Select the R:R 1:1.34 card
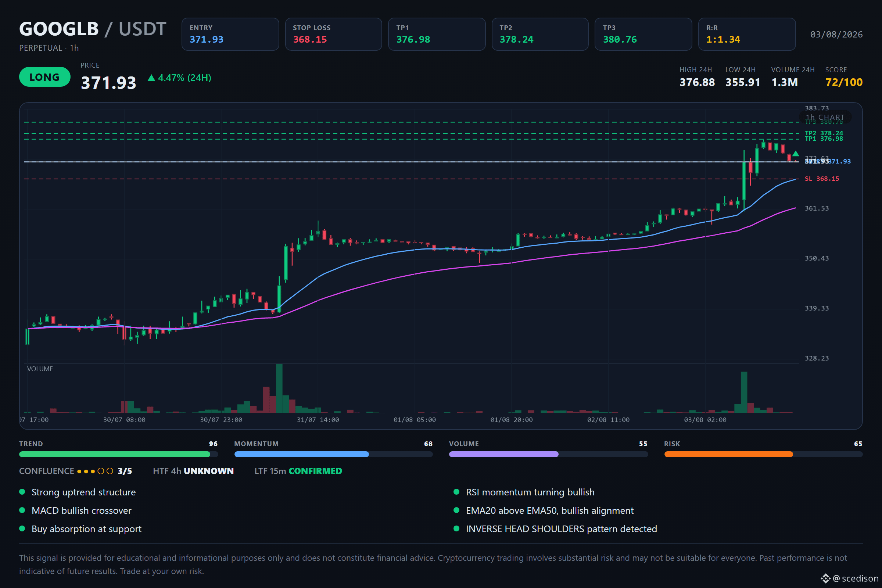Image resolution: width=882 pixels, height=588 pixels. pos(747,34)
